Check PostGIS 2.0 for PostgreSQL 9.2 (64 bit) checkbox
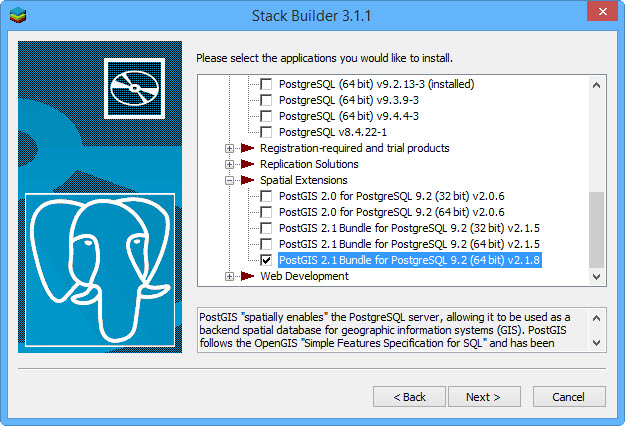Viewport: 625px width, 426px height. 266,212
